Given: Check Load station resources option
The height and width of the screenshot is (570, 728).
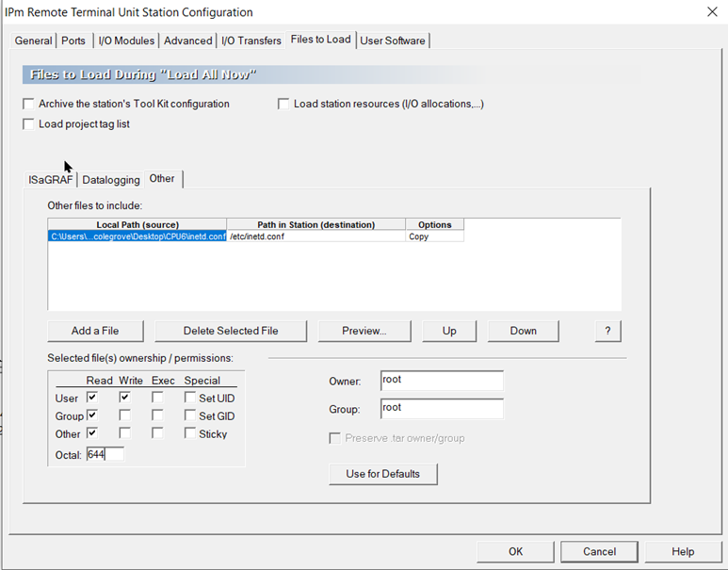Looking at the screenshot, I should coord(283,104).
